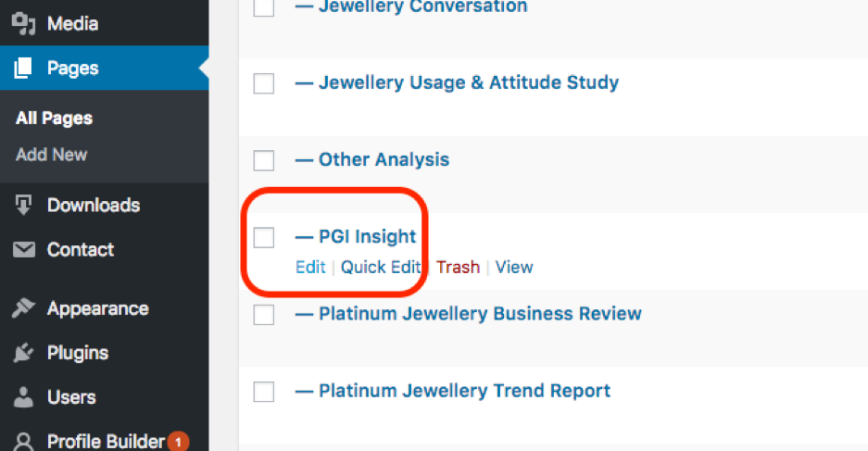Select the Other Analysis page checkbox
Viewport: 868px width, 451px height.
[264, 160]
